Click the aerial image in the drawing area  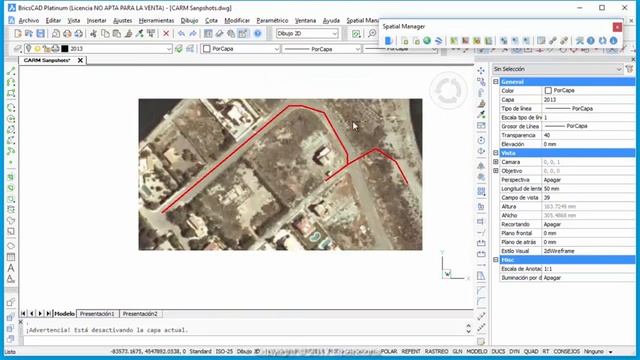280,174
